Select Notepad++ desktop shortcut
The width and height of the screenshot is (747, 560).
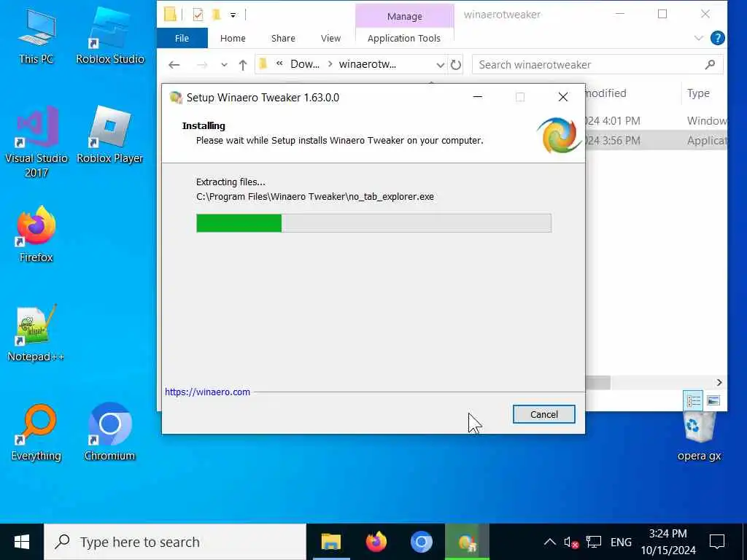(36, 333)
